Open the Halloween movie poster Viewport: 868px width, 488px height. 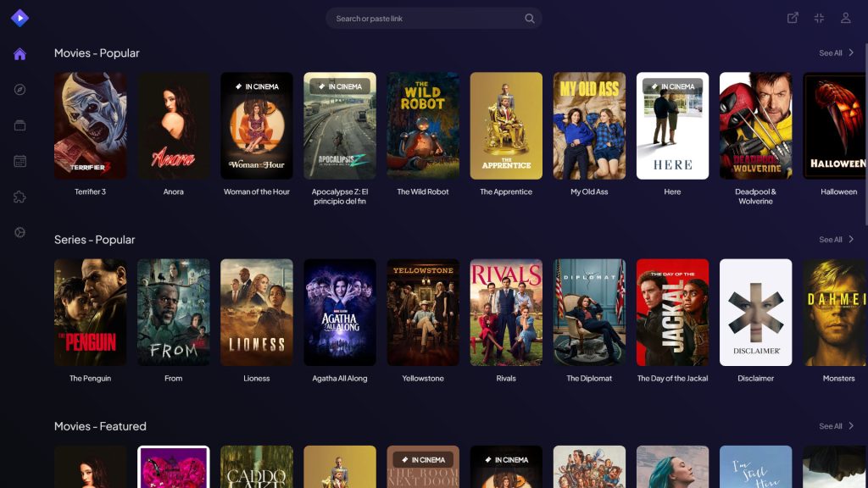click(834, 125)
